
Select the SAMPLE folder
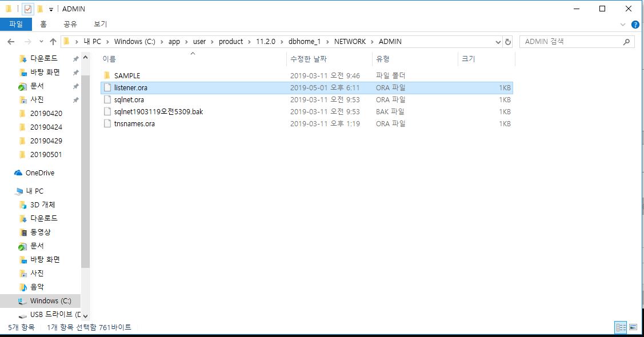click(x=127, y=75)
